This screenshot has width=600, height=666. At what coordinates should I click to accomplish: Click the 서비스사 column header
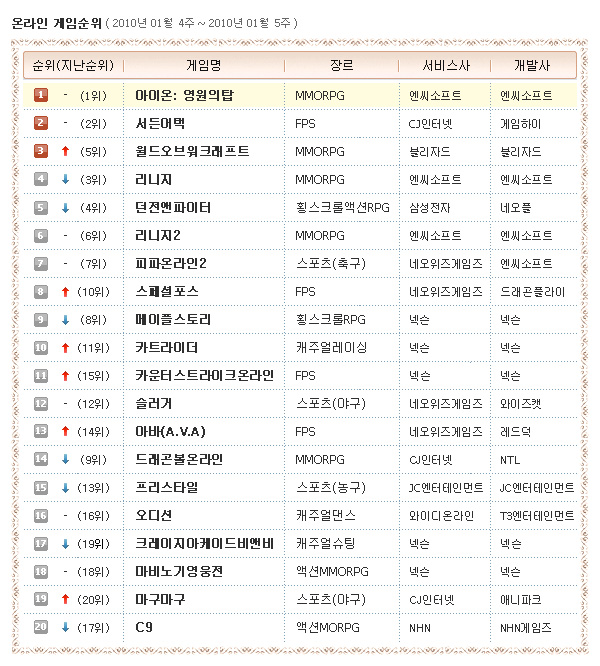click(x=442, y=66)
